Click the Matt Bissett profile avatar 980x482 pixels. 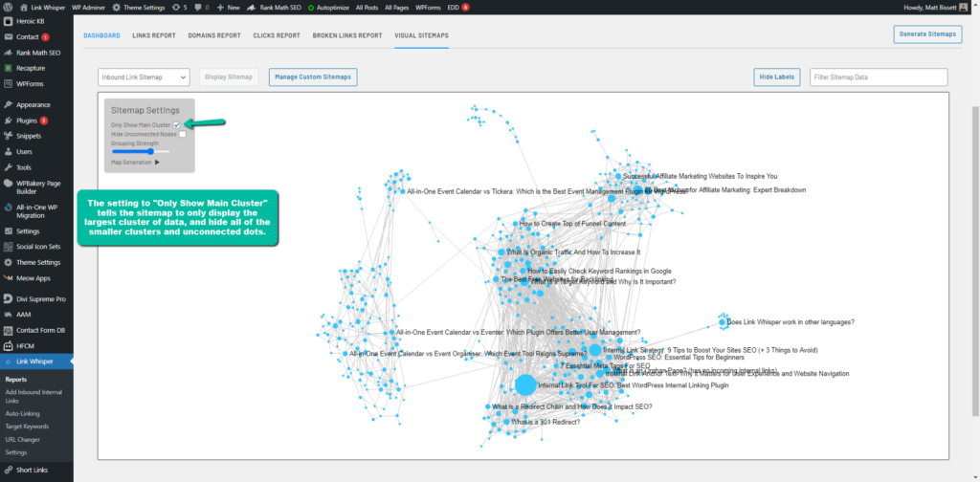click(963, 7)
